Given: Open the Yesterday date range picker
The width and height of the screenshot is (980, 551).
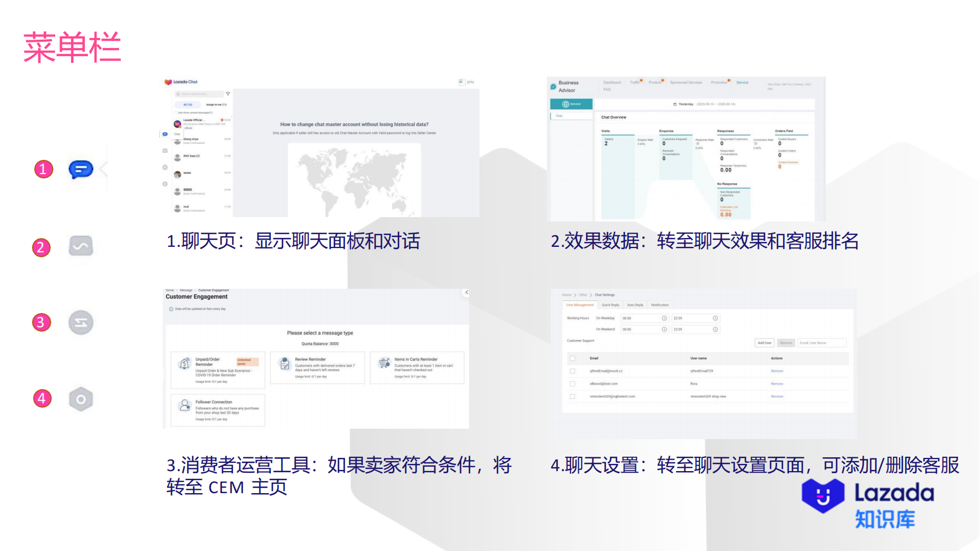Looking at the screenshot, I should tap(704, 104).
